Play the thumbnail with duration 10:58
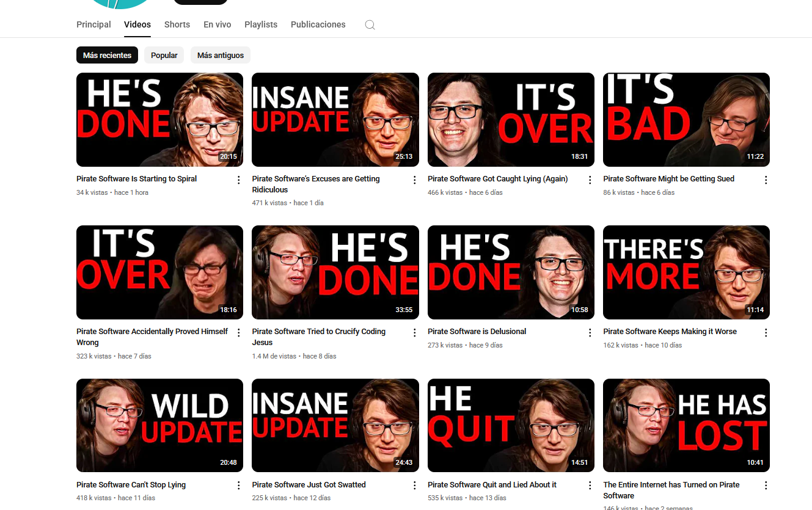Screen dimensions: 812x510 (511, 272)
